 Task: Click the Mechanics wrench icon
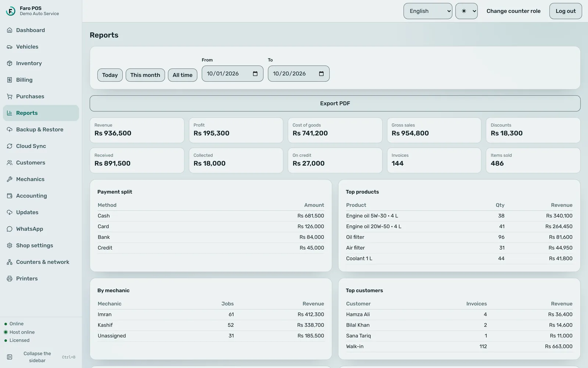click(x=10, y=179)
